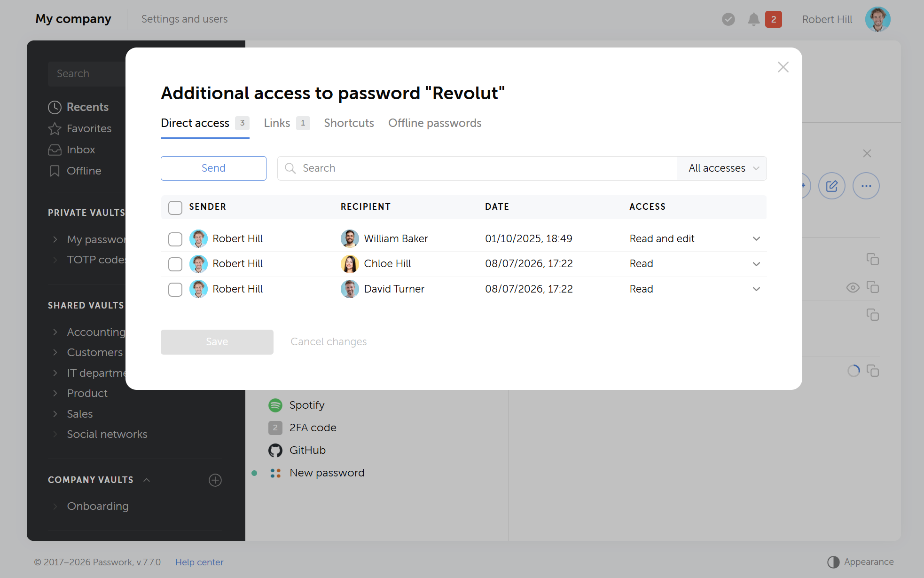Open the notification count badge
Screen dimensions: 924x578
[x=773, y=19]
